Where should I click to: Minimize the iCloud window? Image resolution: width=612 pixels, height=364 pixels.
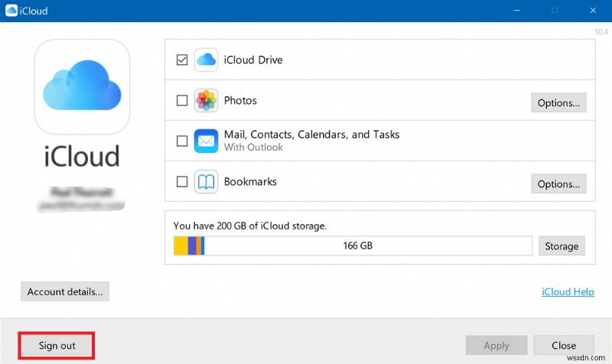[517, 11]
